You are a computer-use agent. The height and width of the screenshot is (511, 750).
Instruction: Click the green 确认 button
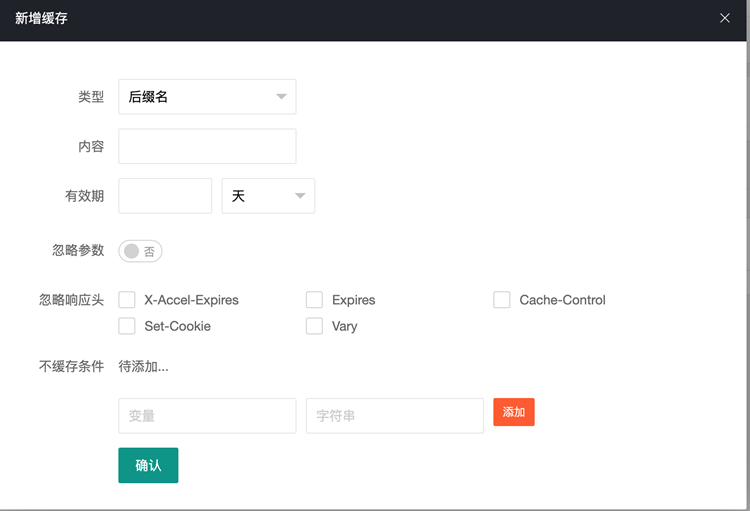point(148,465)
